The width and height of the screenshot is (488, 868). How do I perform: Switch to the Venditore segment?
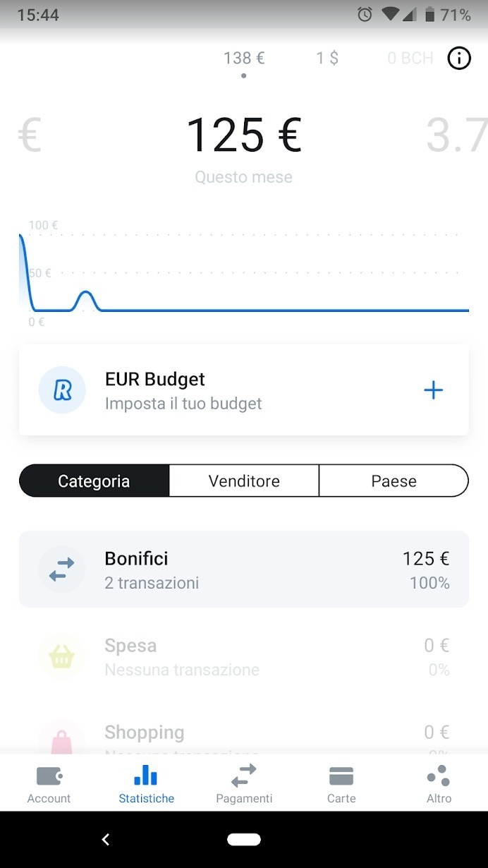tap(244, 481)
